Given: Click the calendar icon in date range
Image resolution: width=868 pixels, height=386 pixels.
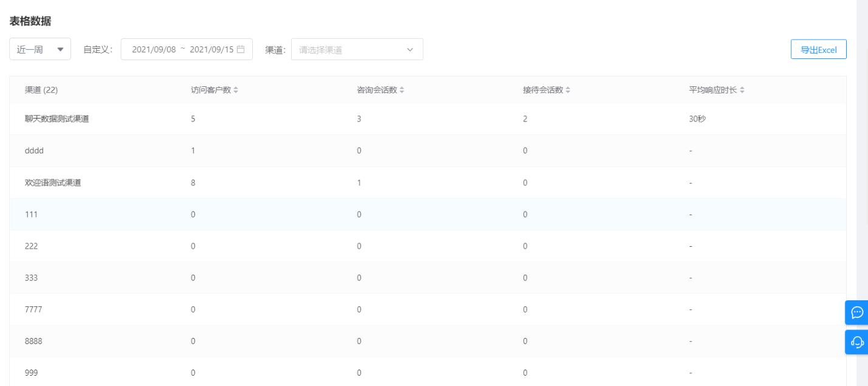Looking at the screenshot, I should tap(241, 49).
